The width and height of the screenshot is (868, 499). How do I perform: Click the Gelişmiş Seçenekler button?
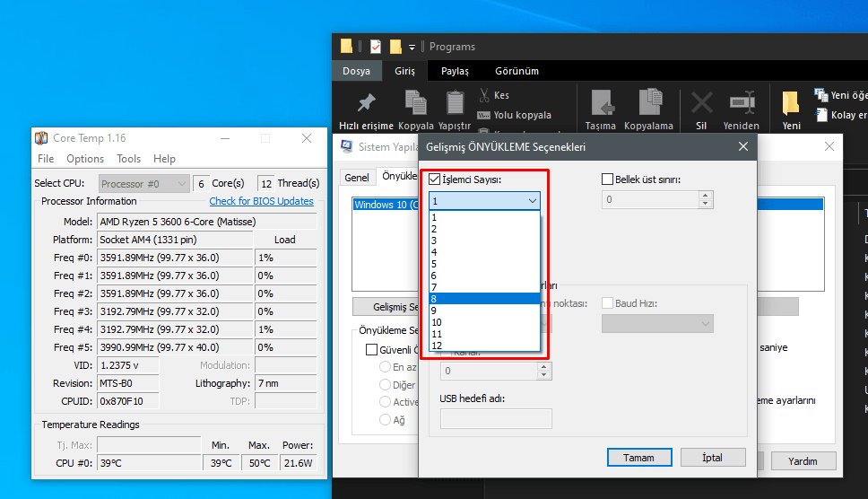point(386,307)
